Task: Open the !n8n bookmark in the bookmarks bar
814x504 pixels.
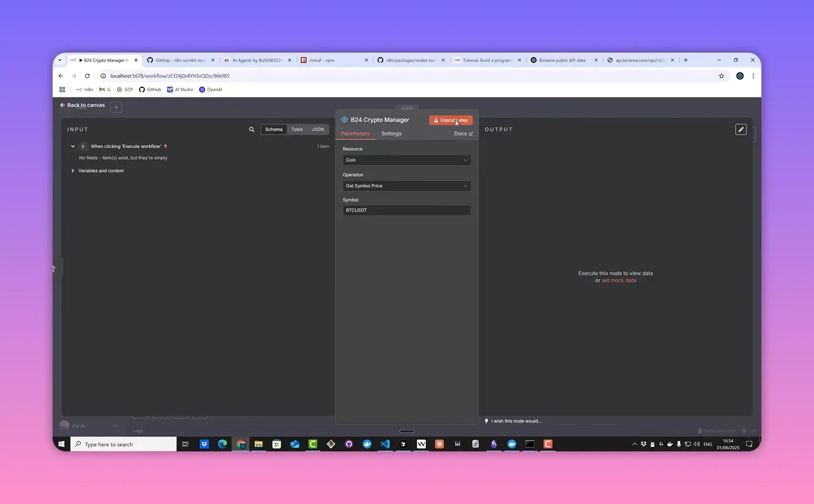Action: 84,89
